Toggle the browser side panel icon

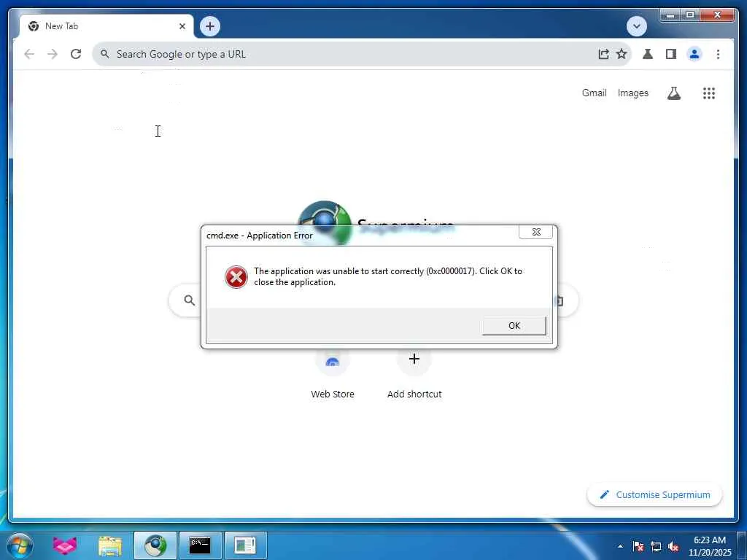pyautogui.click(x=671, y=54)
